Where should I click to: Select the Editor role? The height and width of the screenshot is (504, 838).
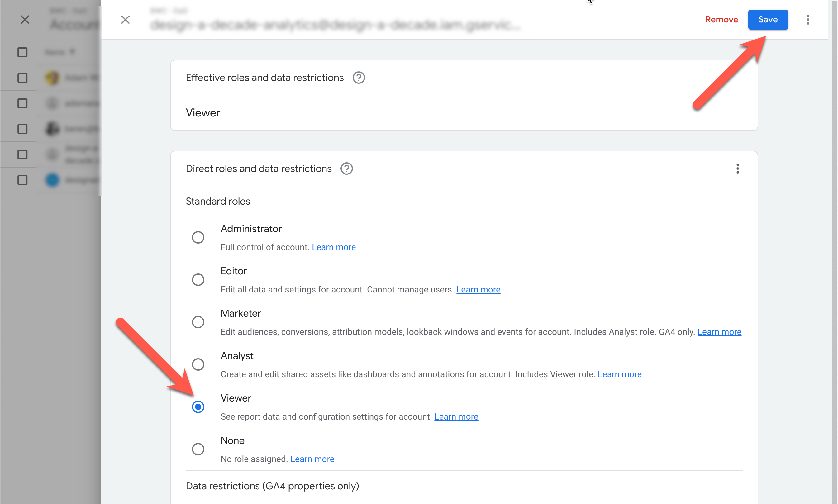tap(198, 279)
